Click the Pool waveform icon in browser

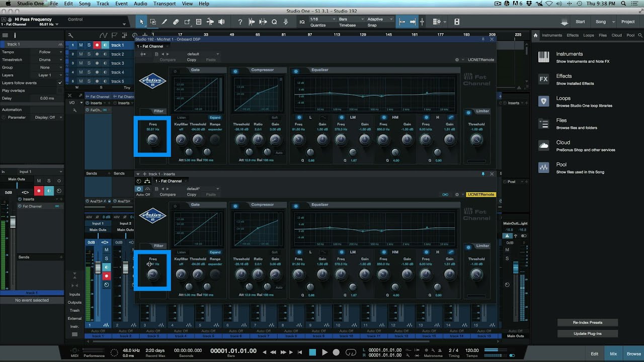(543, 167)
